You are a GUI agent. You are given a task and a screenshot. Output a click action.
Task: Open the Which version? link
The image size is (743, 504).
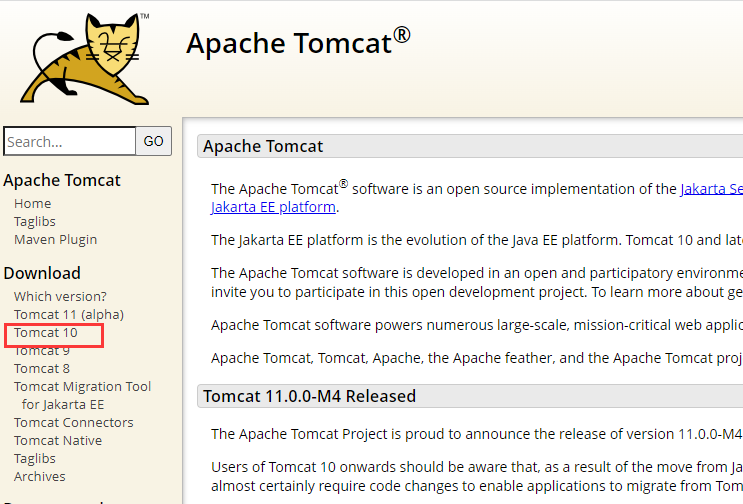coord(60,296)
